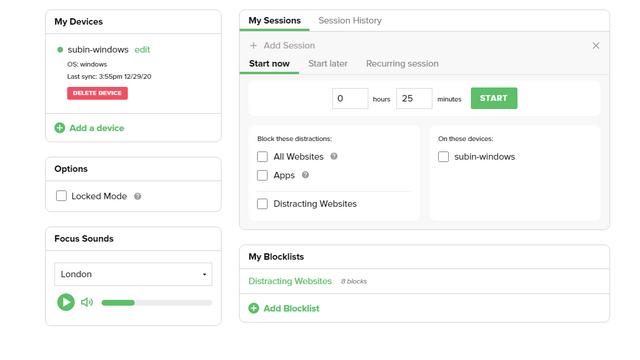Image resolution: width=640 pixels, height=360 pixels.
Task: Open the Apps help icon
Action: [x=305, y=175]
